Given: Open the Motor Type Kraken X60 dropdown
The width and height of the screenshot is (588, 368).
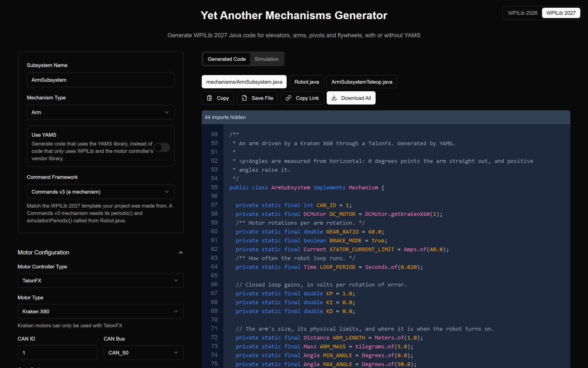Looking at the screenshot, I should click(100, 311).
